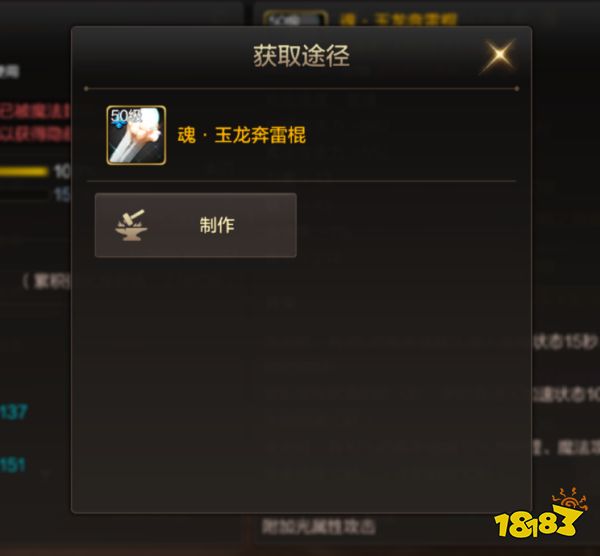Click blurred 状态15秒 text at right edge
Image resolution: width=600 pixels, height=556 pixels.
point(566,342)
